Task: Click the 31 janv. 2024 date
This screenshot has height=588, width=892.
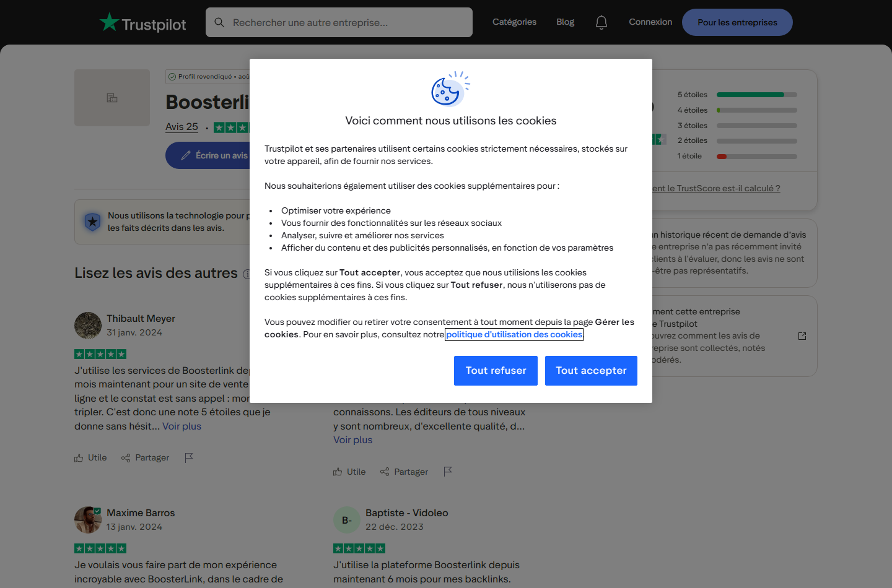Action: click(x=134, y=333)
